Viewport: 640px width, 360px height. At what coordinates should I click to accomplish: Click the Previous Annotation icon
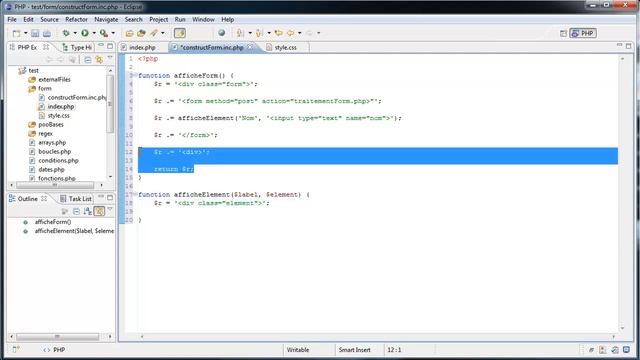pyautogui.click(x=259, y=33)
